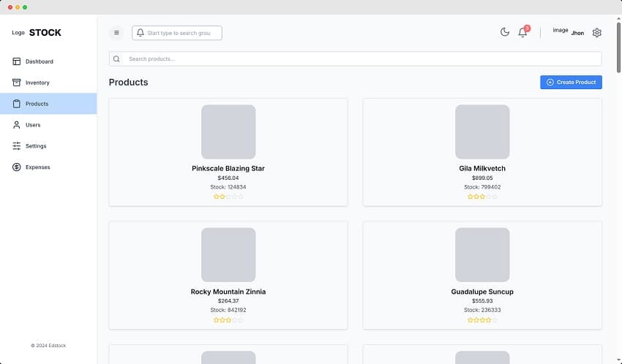This screenshot has width=622, height=364.
Task: Click Rocky Mountain Zinnia product image
Action: [228, 254]
